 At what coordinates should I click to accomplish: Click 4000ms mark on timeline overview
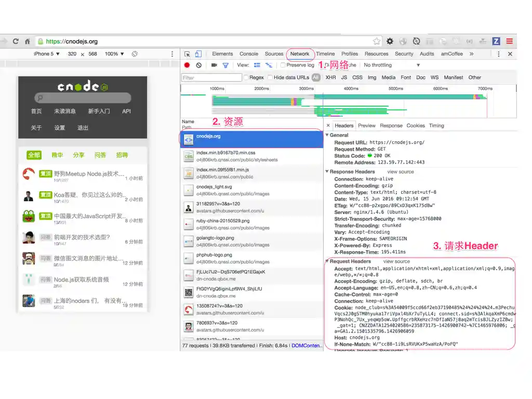(x=351, y=88)
